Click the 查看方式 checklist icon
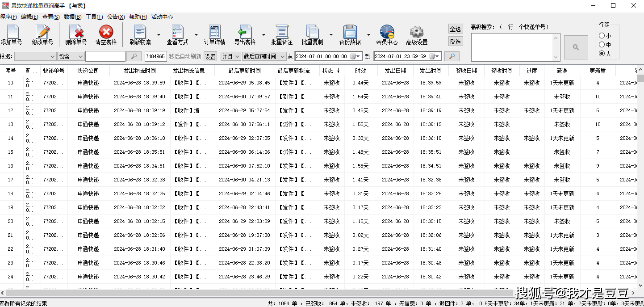The height and width of the screenshot is (307, 644). (x=177, y=32)
